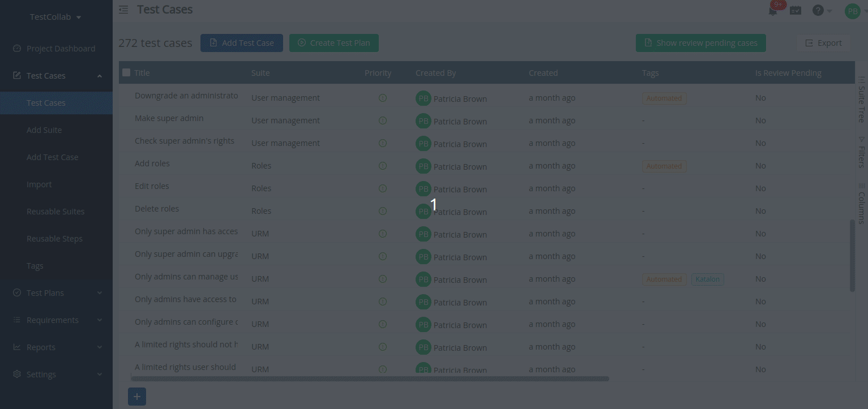Click the Add Test Case button
The image size is (868, 409).
[x=242, y=43]
